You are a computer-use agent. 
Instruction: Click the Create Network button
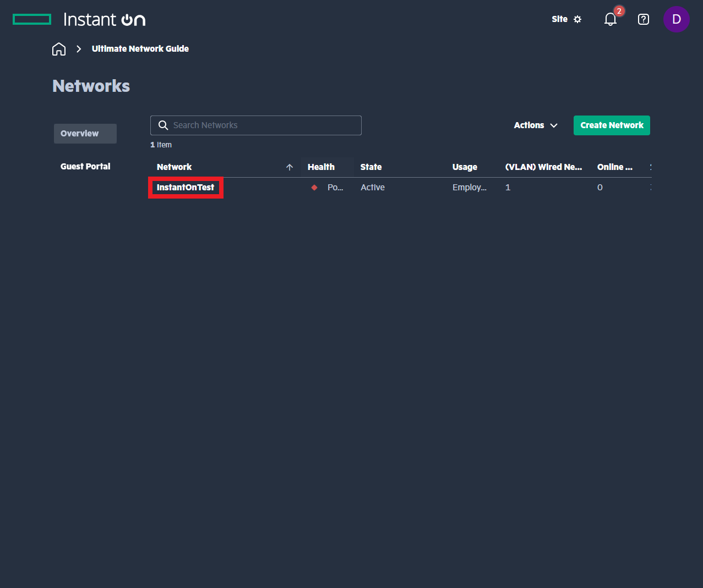click(612, 125)
